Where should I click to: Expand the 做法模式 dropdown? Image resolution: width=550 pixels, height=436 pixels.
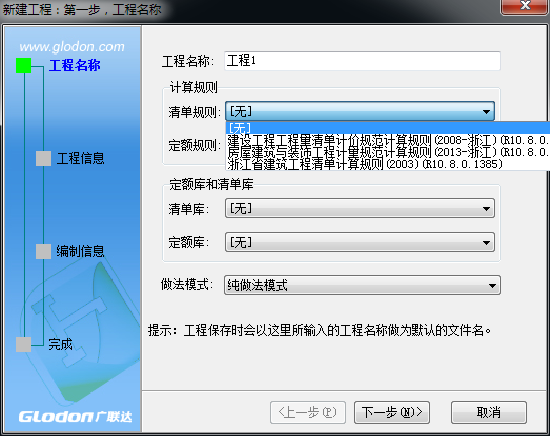tap(362, 285)
